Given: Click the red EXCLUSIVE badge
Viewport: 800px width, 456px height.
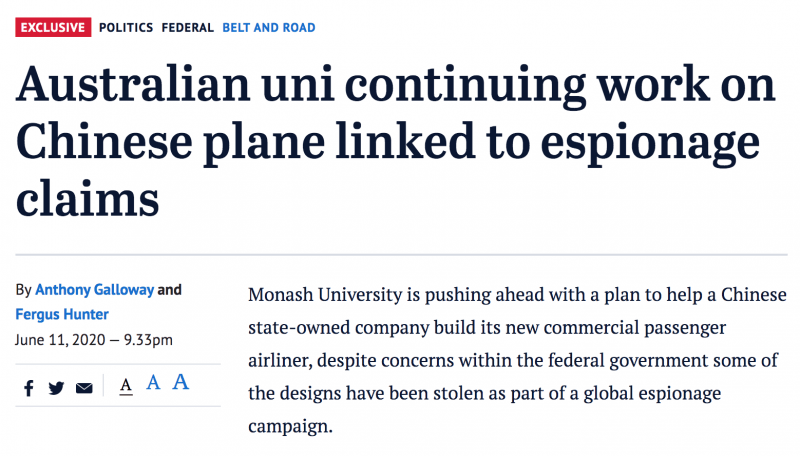Looking at the screenshot, I should [x=53, y=27].
